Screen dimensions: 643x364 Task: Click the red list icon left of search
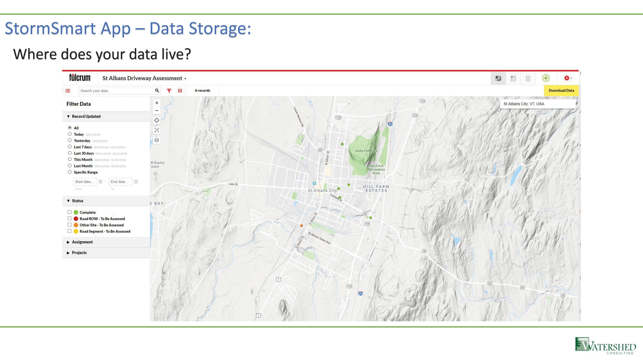[68, 90]
